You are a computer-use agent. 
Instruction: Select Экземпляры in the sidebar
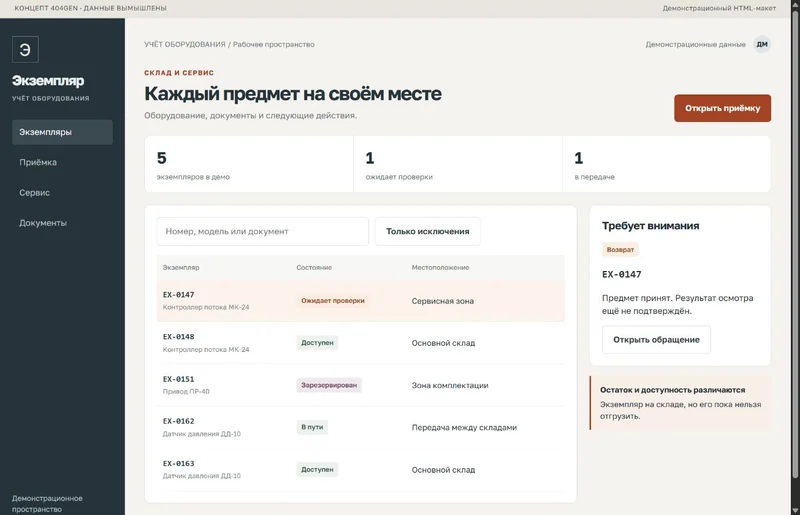(62, 132)
